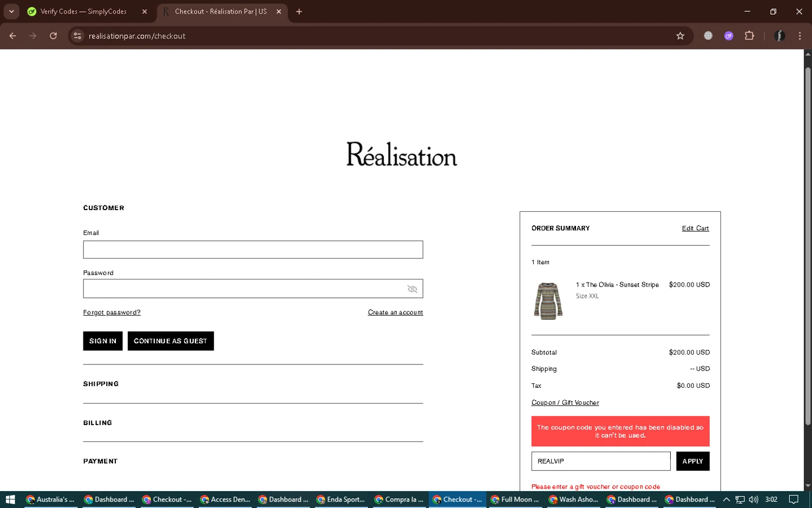Click the purple round extension icon
The image size is (812, 508).
click(x=729, y=36)
